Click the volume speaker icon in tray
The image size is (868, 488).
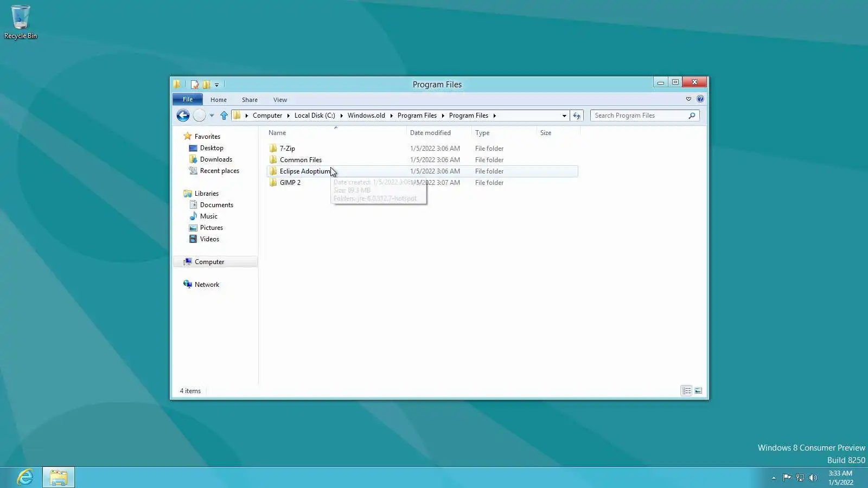click(x=813, y=478)
